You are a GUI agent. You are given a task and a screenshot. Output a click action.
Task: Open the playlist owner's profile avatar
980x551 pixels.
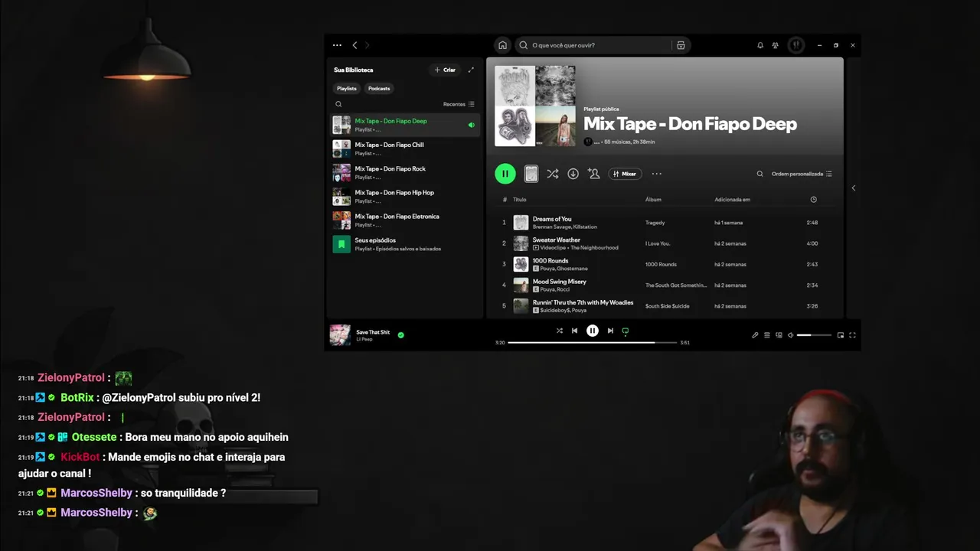pos(588,142)
